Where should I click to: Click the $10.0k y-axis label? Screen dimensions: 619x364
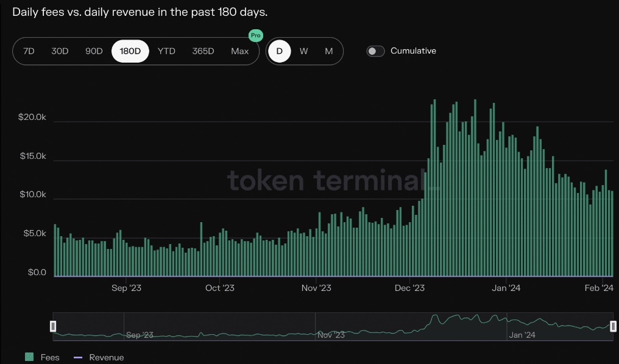[33, 194]
